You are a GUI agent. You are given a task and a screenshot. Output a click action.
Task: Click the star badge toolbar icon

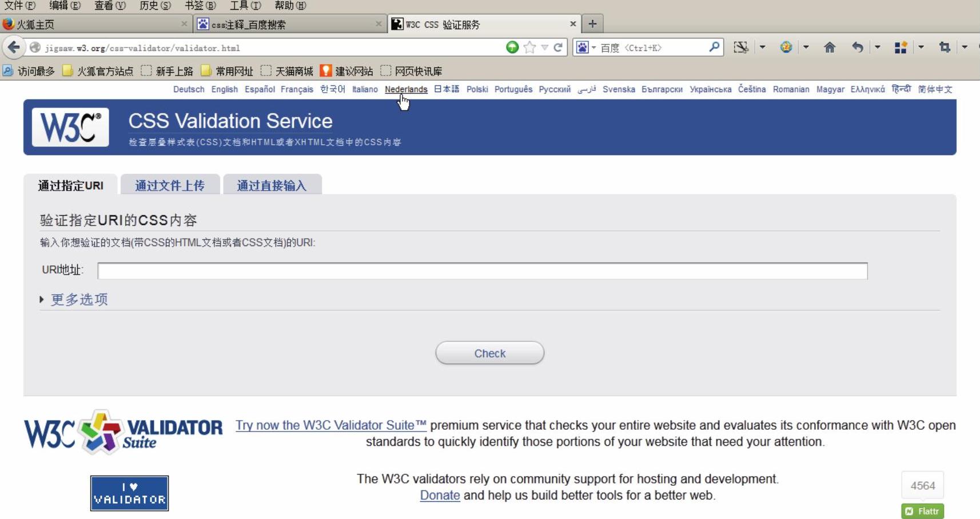click(x=786, y=47)
